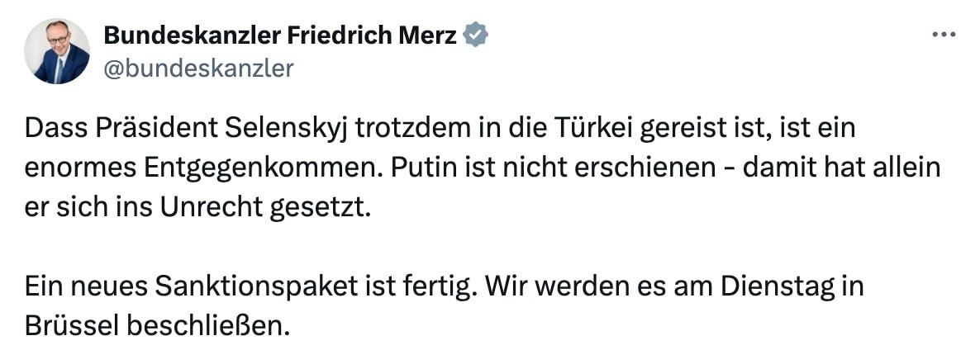Click the display name Bundeskanzler Friedrich Merz

[x=279, y=35]
